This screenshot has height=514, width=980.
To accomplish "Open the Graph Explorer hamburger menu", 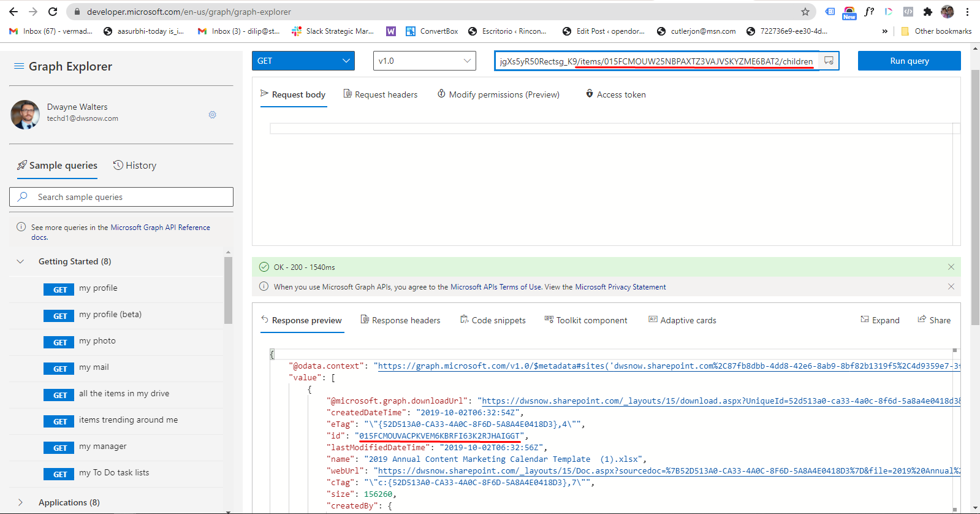I will click(19, 66).
